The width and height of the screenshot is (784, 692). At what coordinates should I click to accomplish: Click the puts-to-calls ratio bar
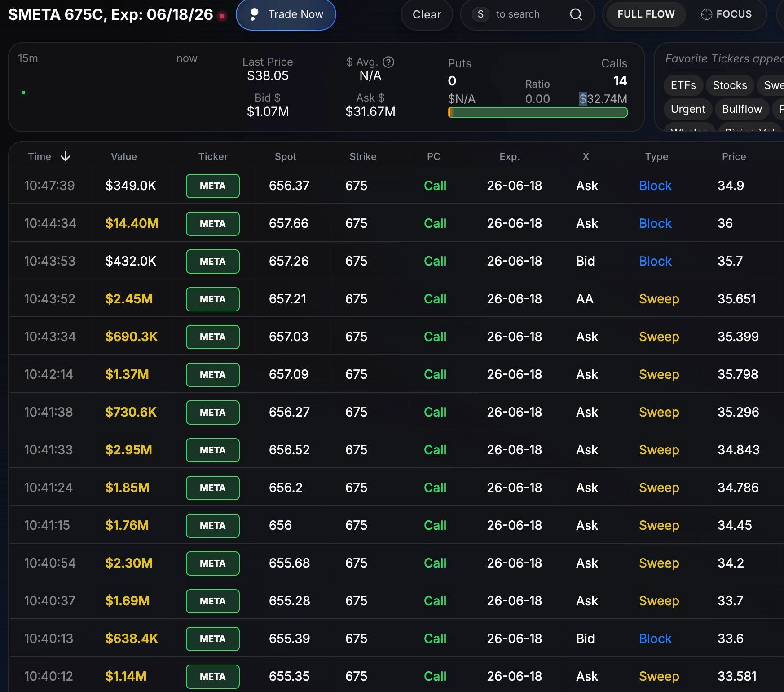coord(537,112)
